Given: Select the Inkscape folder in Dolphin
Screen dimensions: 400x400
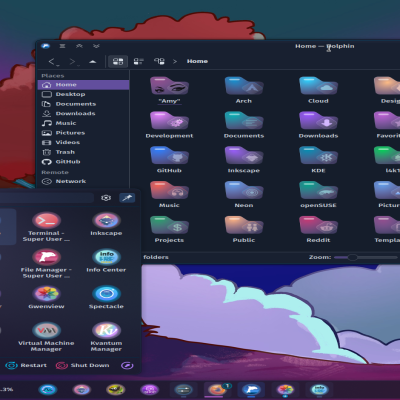Looking at the screenshot, I should (x=244, y=156).
